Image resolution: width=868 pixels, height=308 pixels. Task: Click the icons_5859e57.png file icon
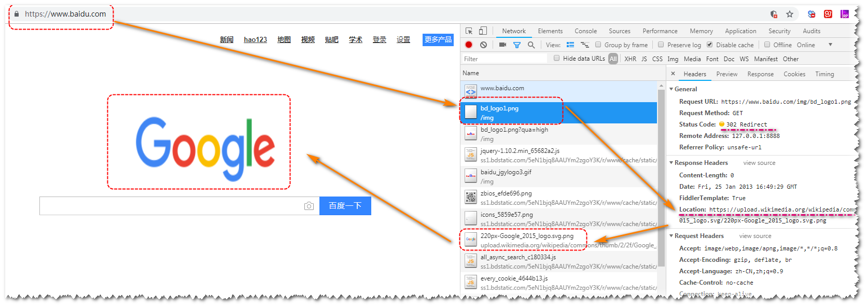tap(471, 218)
